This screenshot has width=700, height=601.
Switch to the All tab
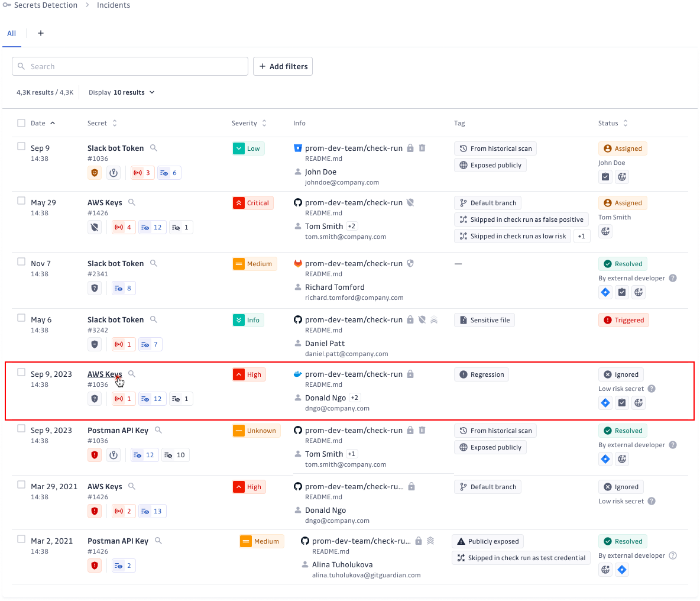coord(11,34)
